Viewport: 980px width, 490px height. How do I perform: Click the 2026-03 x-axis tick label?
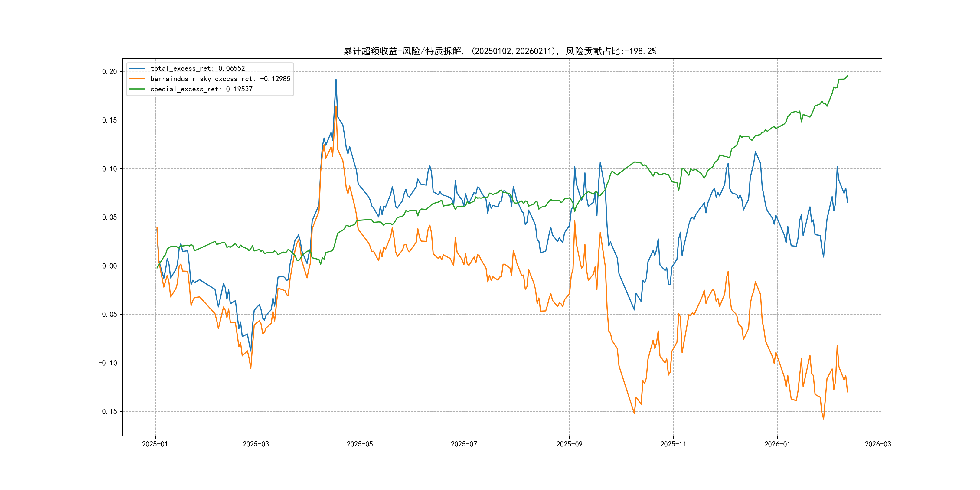click(x=878, y=444)
